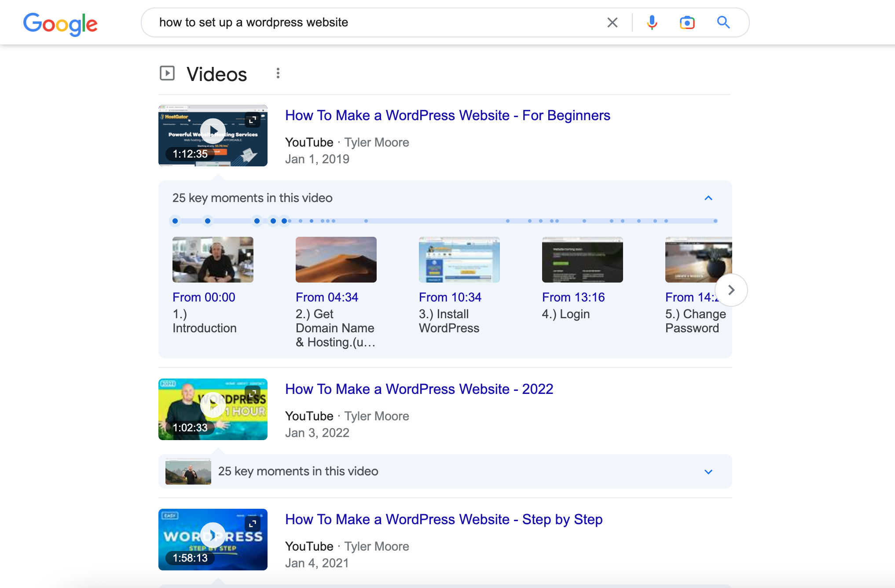Expand key moments for the 2022 video
This screenshot has height=588, width=895.
click(708, 472)
